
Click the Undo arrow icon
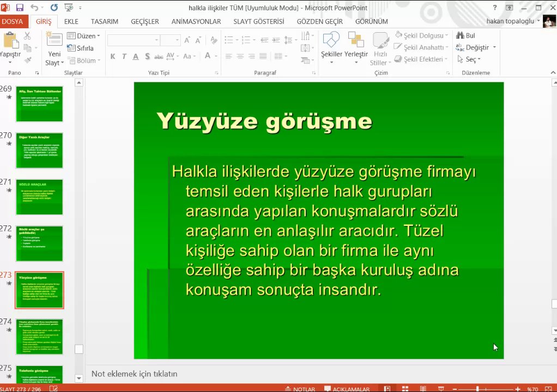coord(34,8)
